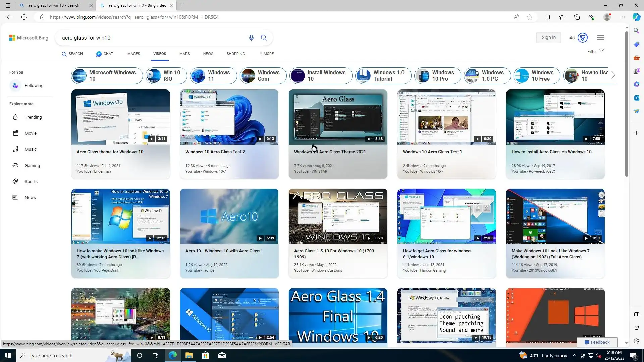The width and height of the screenshot is (644, 362).
Task: Add page to favorites star icon
Action: coord(530,17)
